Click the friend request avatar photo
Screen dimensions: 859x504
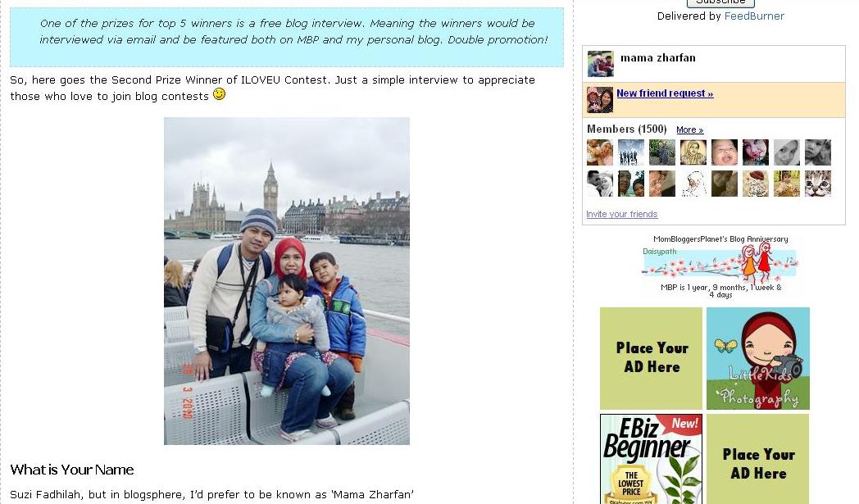(600, 100)
